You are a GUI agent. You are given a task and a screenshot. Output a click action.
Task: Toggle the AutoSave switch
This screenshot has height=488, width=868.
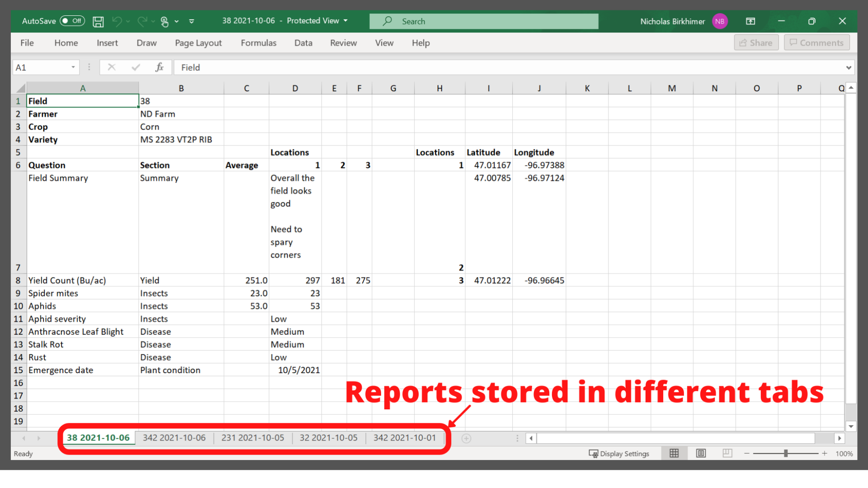point(72,21)
